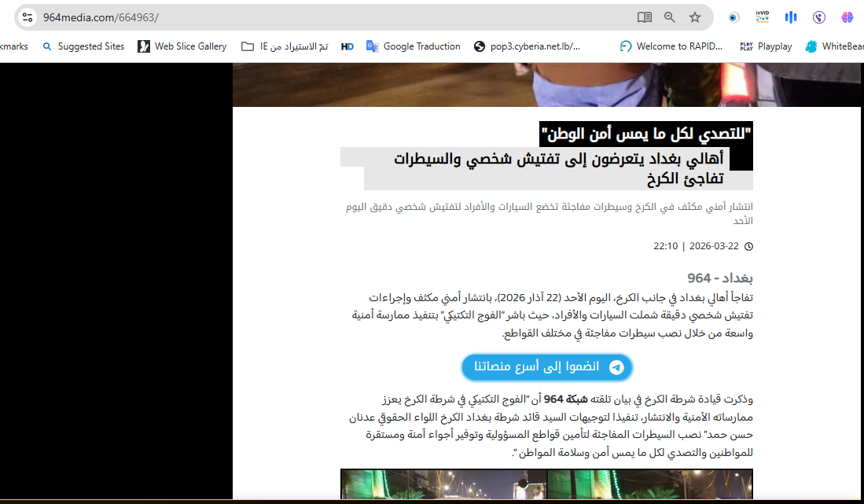The image size is (864, 504).
Task: Open Welcome to RAPID bookmark
Action: [671, 46]
